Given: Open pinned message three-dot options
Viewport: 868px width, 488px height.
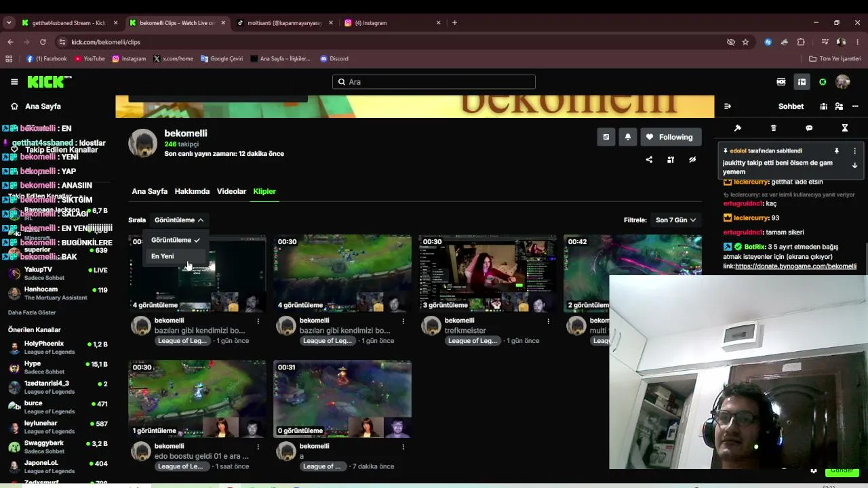Looking at the screenshot, I should coord(854,151).
